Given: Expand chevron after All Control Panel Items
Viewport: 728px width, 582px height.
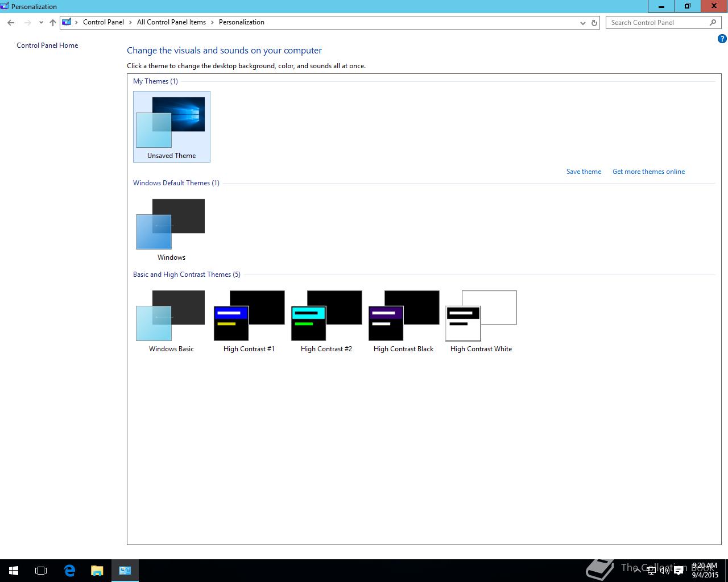Looking at the screenshot, I should (213, 22).
